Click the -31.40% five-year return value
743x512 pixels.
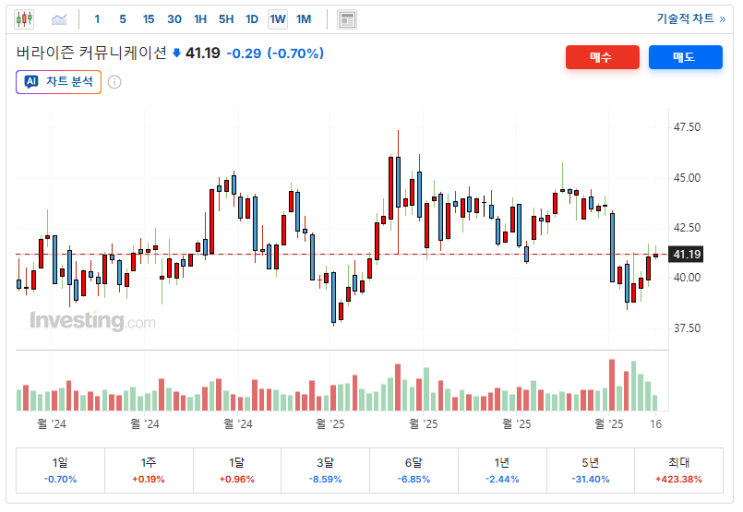pyautogui.click(x=590, y=479)
